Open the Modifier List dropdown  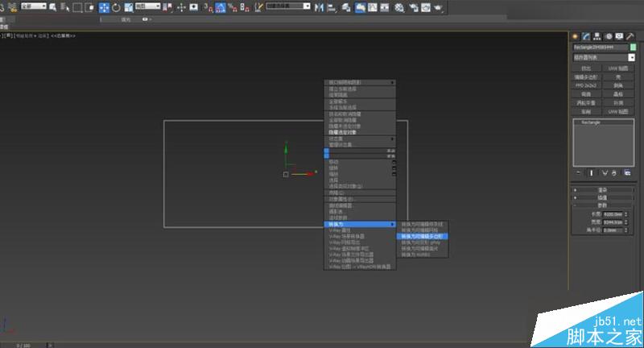pos(604,58)
